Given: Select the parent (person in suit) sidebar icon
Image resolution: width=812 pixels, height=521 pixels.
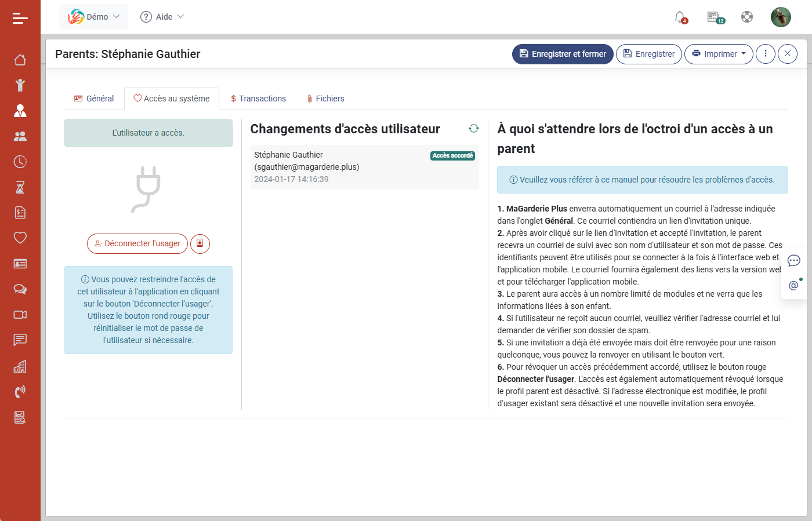Looking at the screenshot, I should [20, 111].
